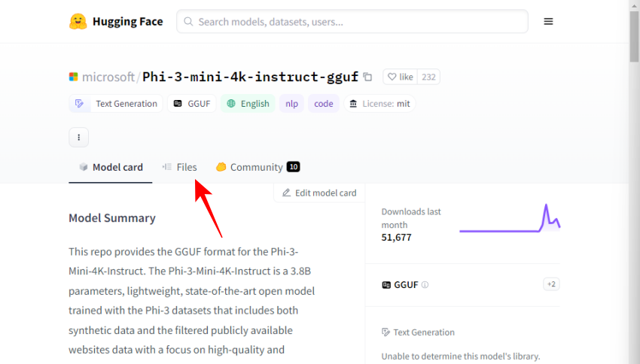Expand the +2 GGUF tags badge
Viewport: 640px width, 364px height.
click(x=551, y=284)
